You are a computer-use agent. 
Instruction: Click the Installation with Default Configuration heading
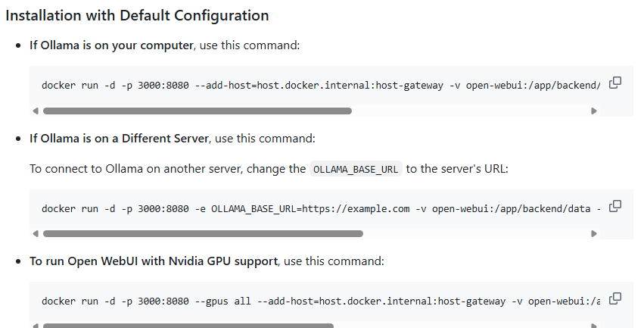tap(137, 15)
